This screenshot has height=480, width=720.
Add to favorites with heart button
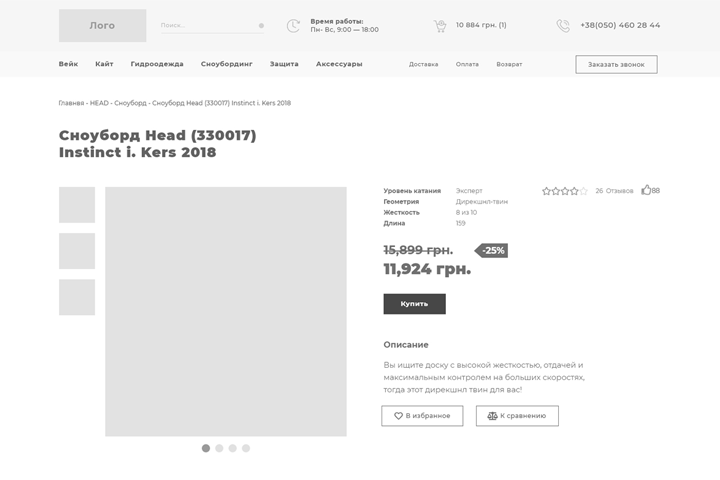(x=422, y=416)
